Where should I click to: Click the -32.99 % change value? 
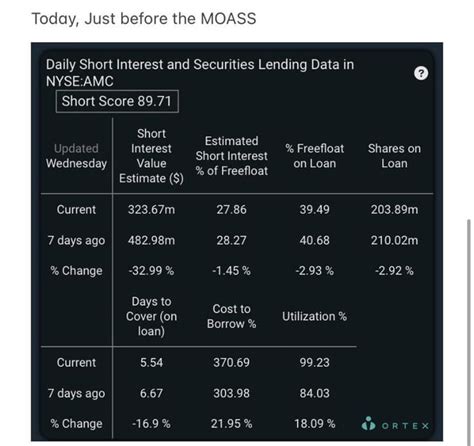click(x=151, y=271)
